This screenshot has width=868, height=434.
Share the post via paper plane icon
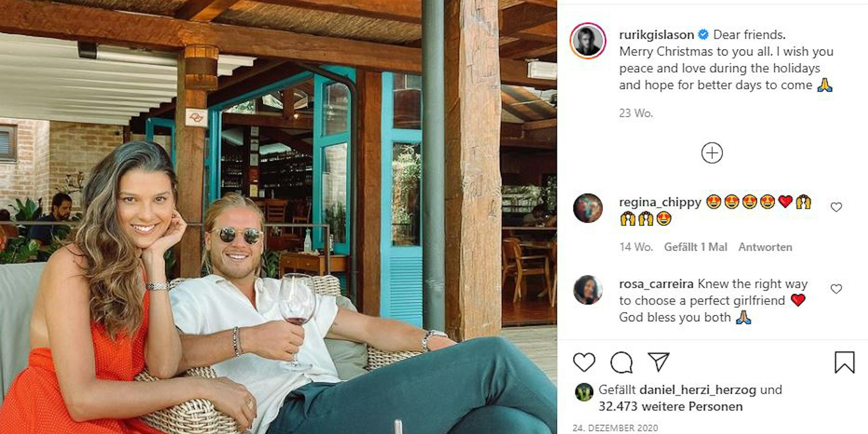[658, 361]
